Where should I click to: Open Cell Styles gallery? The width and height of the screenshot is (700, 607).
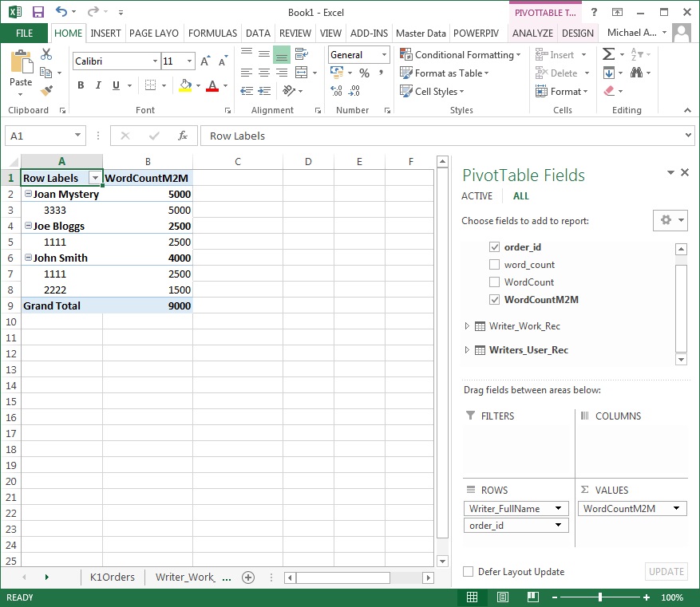pos(432,91)
